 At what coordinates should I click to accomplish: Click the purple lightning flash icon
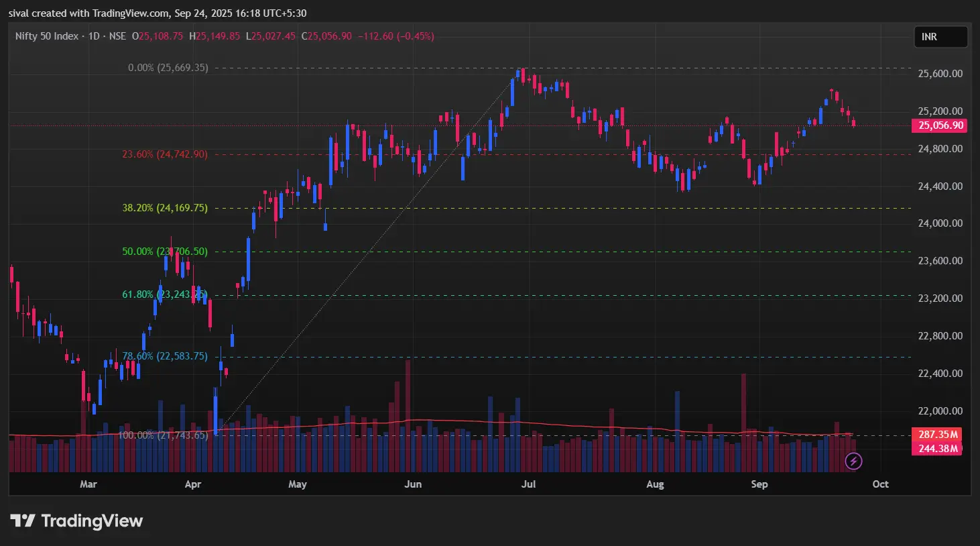[853, 461]
